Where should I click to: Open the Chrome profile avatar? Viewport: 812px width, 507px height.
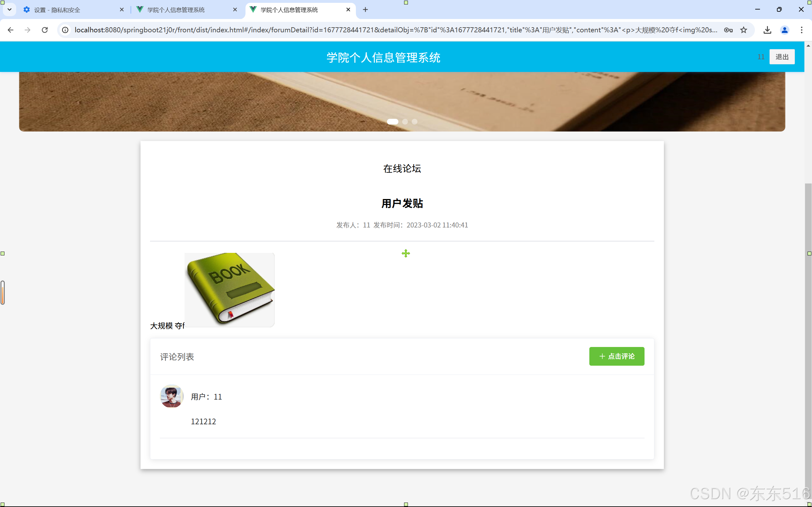click(784, 30)
